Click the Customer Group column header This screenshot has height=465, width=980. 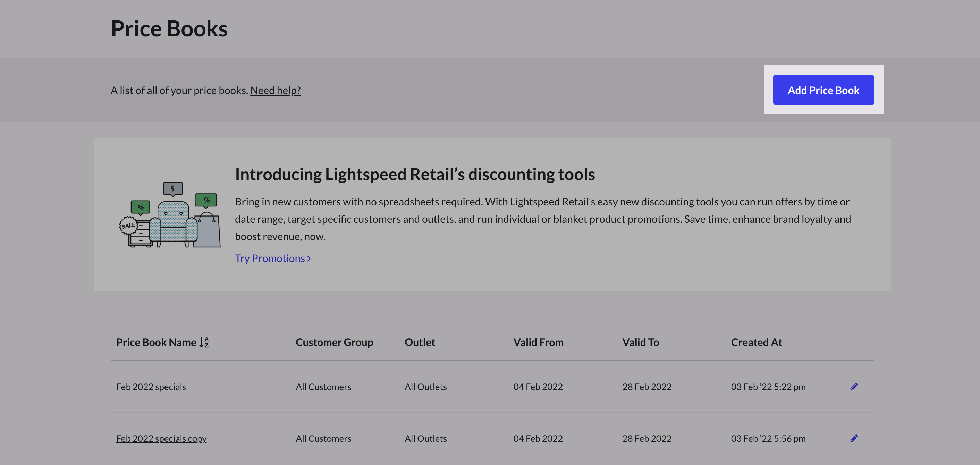pyautogui.click(x=334, y=342)
